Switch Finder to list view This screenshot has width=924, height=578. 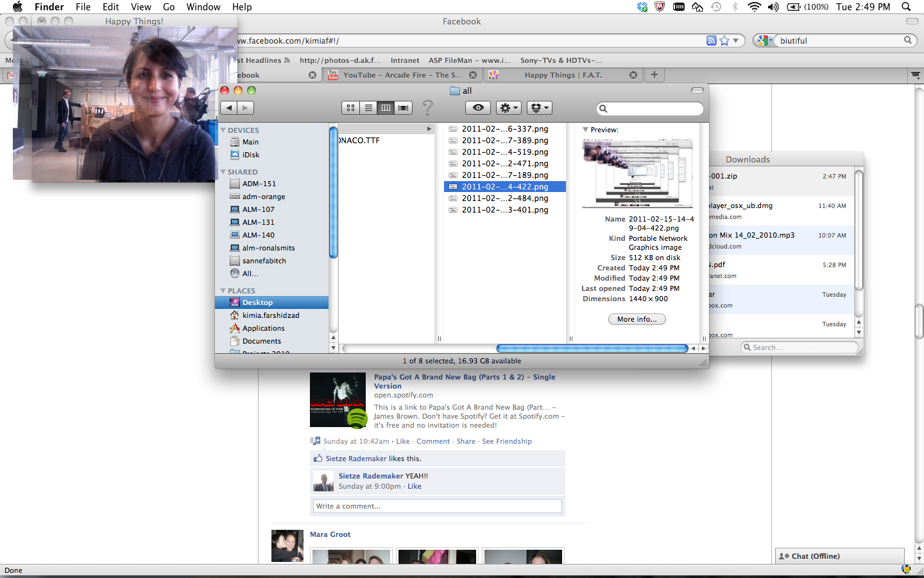click(368, 108)
